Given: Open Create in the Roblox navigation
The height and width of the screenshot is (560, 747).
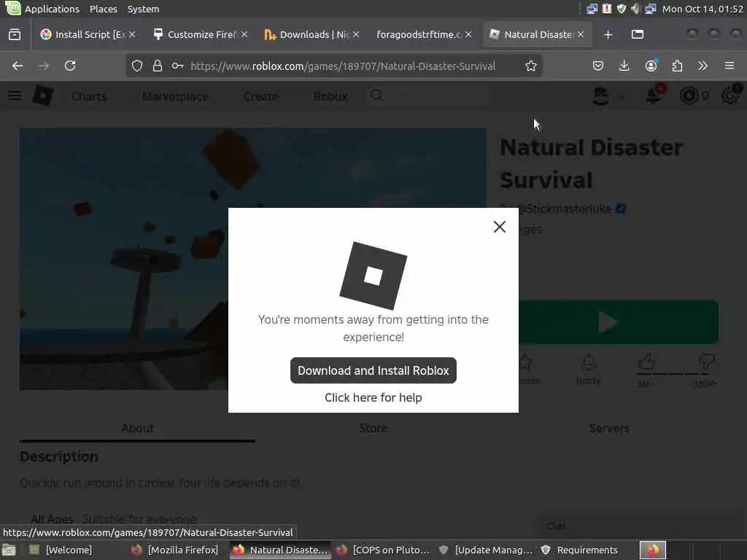Looking at the screenshot, I should tap(260, 96).
